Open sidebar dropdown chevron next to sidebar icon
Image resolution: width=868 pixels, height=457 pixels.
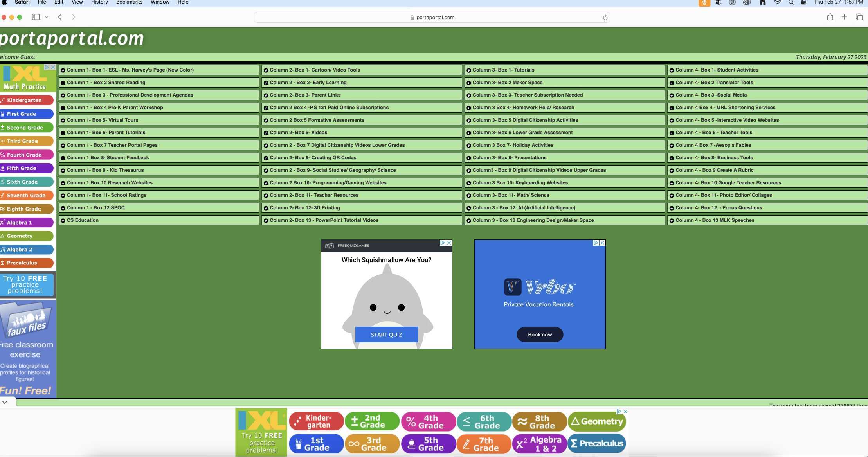click(x=47, y=17)
